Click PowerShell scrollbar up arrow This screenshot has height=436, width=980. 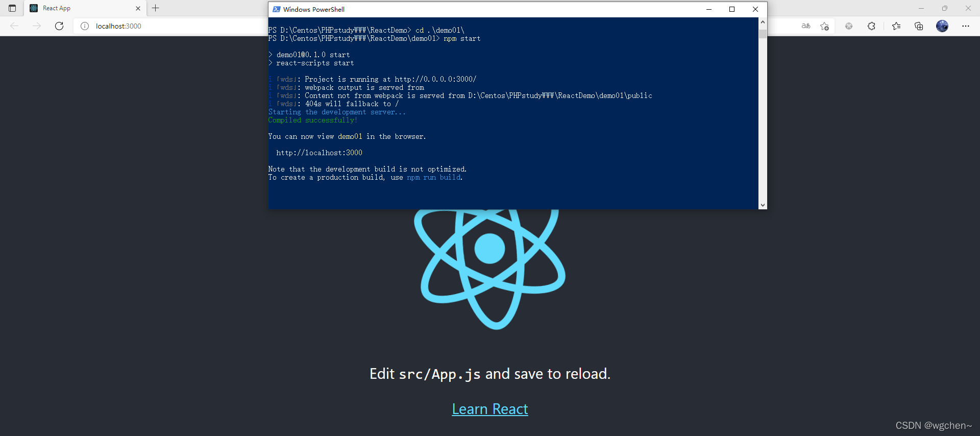763,22
